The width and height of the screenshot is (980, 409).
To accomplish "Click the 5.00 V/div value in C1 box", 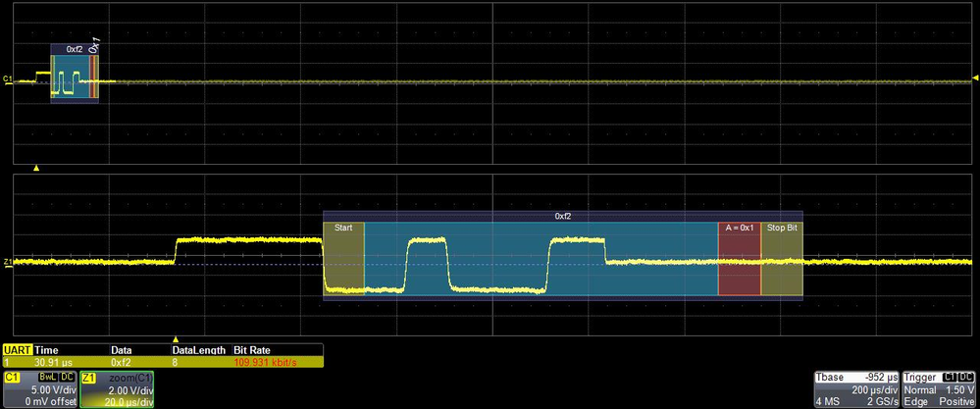I will (x=56, y=390).
